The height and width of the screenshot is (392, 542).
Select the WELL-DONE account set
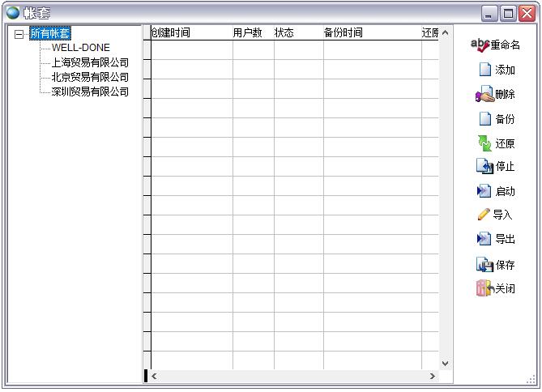click(80, 48)
